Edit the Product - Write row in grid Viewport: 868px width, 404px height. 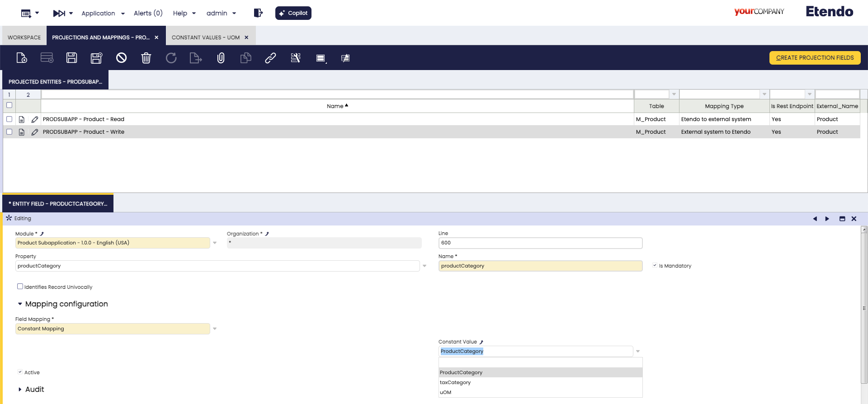[35, 132]
